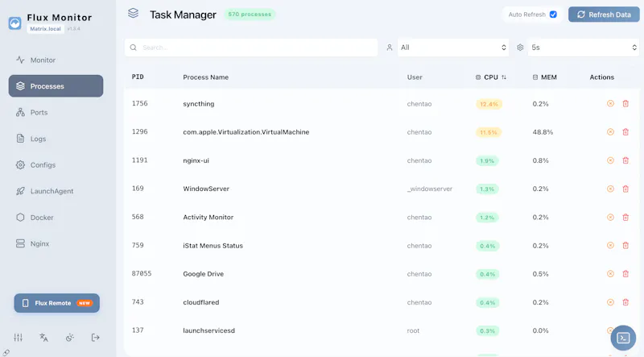Sort processes by CPU column

pos(491,77)
